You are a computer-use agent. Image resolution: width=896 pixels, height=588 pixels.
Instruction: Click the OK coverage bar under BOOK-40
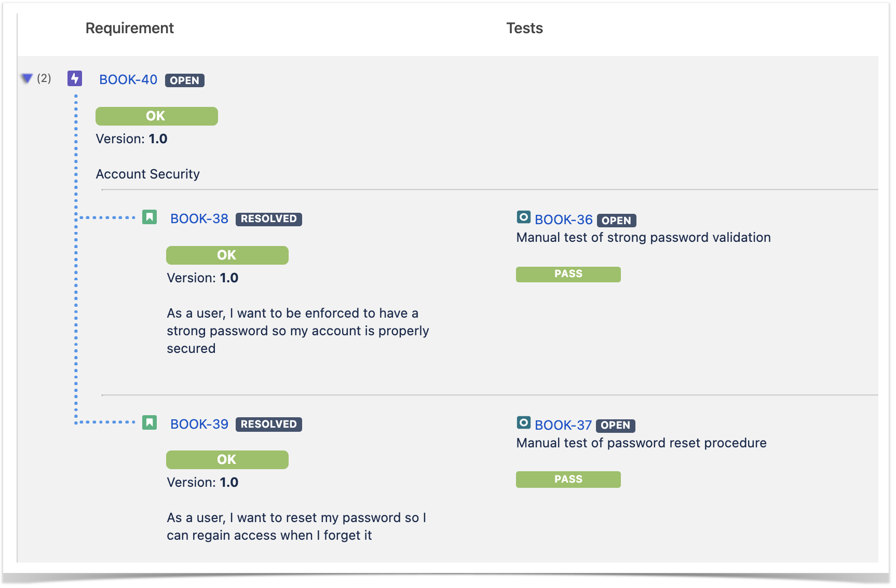[157, 116]
